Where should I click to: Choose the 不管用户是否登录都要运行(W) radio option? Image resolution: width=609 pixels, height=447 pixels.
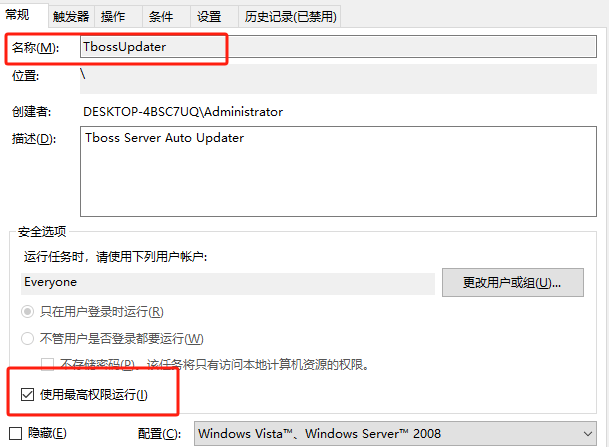(x=28, y=339)
